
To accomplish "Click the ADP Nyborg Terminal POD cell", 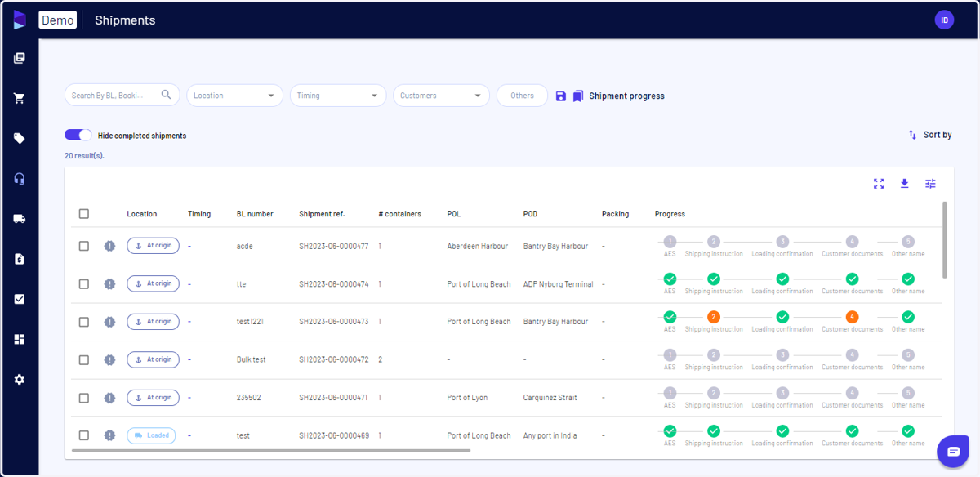I will [558, 284].
